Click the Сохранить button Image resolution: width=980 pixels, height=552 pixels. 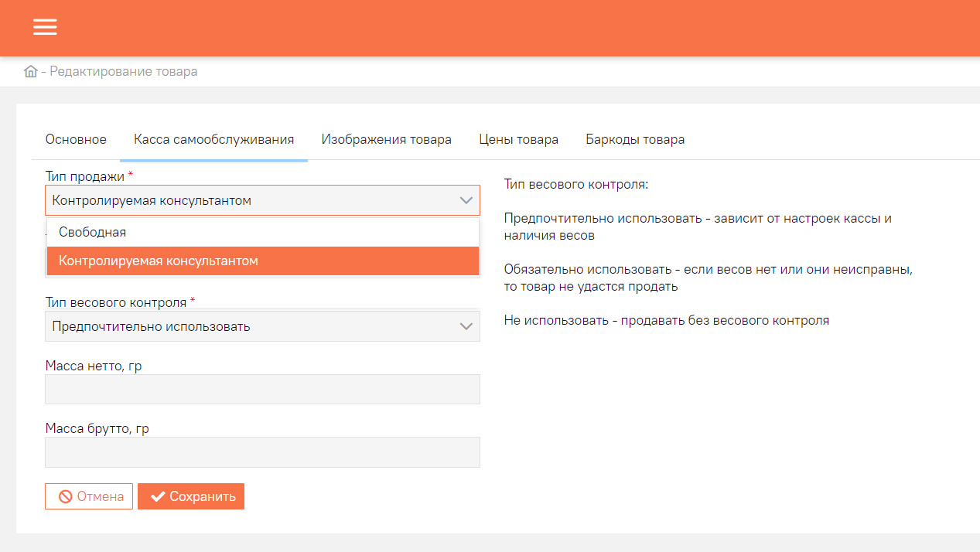pyautogui.click(x=191, y=496)
